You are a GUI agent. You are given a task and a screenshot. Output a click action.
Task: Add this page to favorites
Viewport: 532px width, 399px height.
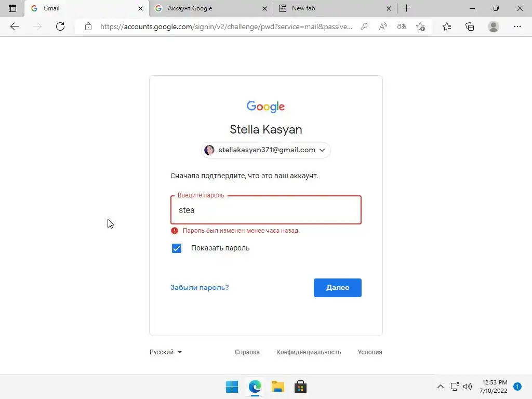pyautogui.click(x=420, y=26)
